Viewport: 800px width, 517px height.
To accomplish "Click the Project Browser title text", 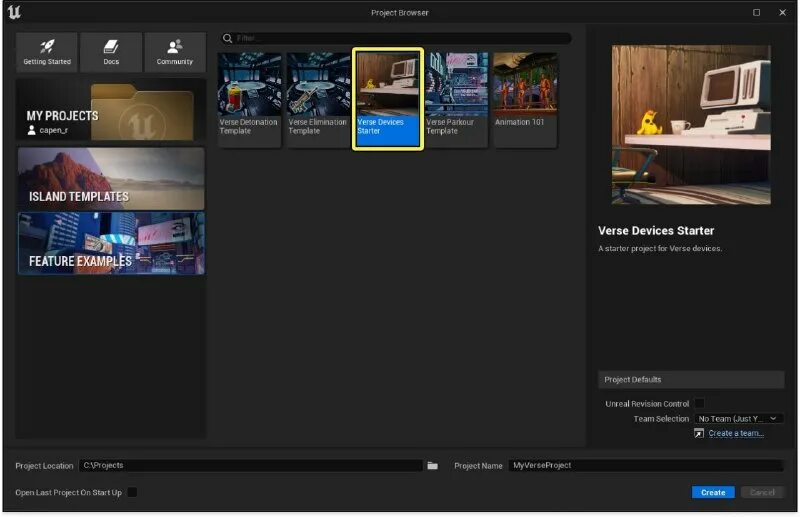I will [x=399, y=13].
